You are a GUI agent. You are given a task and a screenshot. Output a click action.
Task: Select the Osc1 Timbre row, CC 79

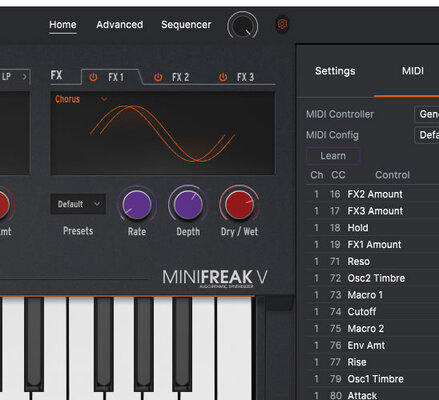coord(372,379)
